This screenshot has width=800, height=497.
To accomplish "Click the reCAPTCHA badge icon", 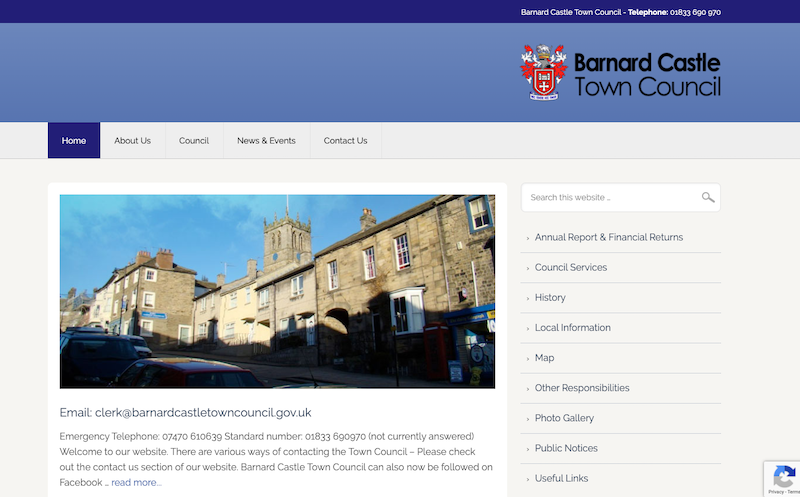I will point(781,478).
